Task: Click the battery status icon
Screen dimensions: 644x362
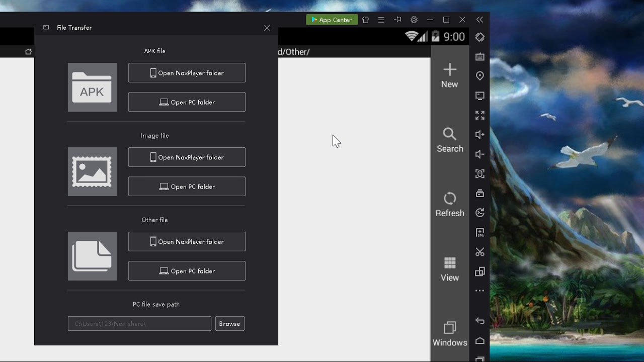Action: 435,36
